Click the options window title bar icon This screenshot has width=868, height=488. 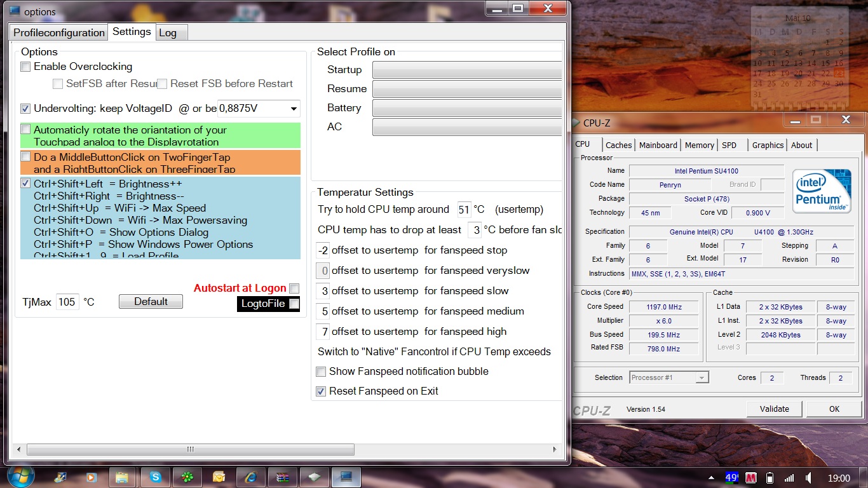(15, 11)
